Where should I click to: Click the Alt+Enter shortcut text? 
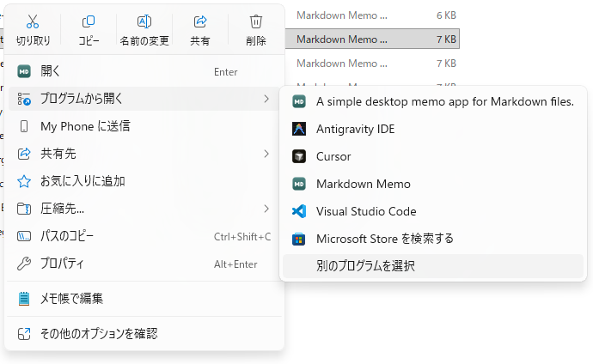tap(235, 264)
